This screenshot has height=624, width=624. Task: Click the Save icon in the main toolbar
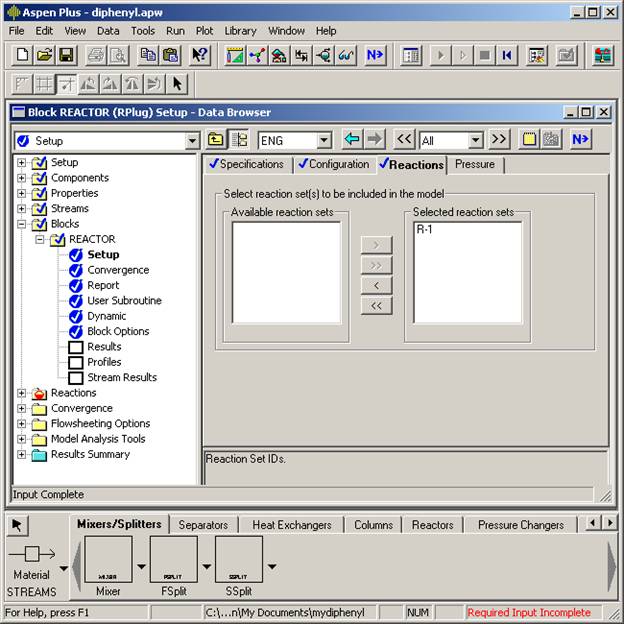pyautogui.click(x=66, y=55)
